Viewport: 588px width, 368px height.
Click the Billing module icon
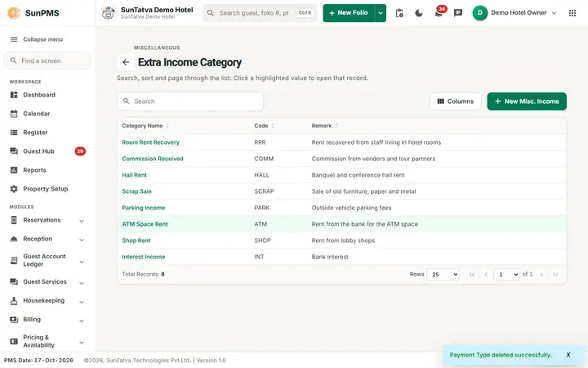[x=14, y=320]
